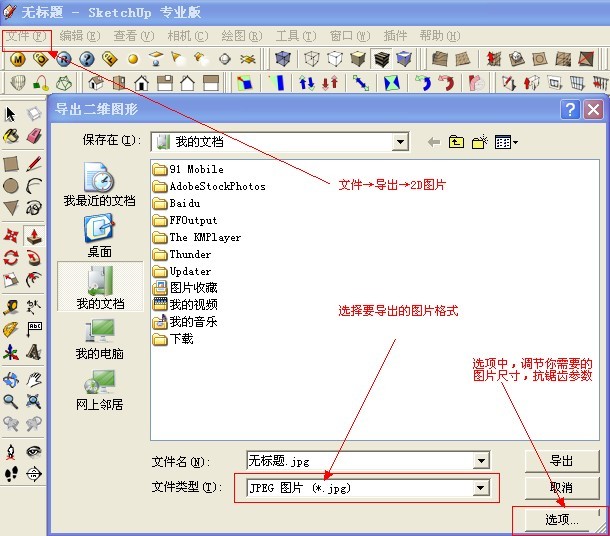
Task: Activate the Walk footprints tool
Action: [x=11, y=473]
